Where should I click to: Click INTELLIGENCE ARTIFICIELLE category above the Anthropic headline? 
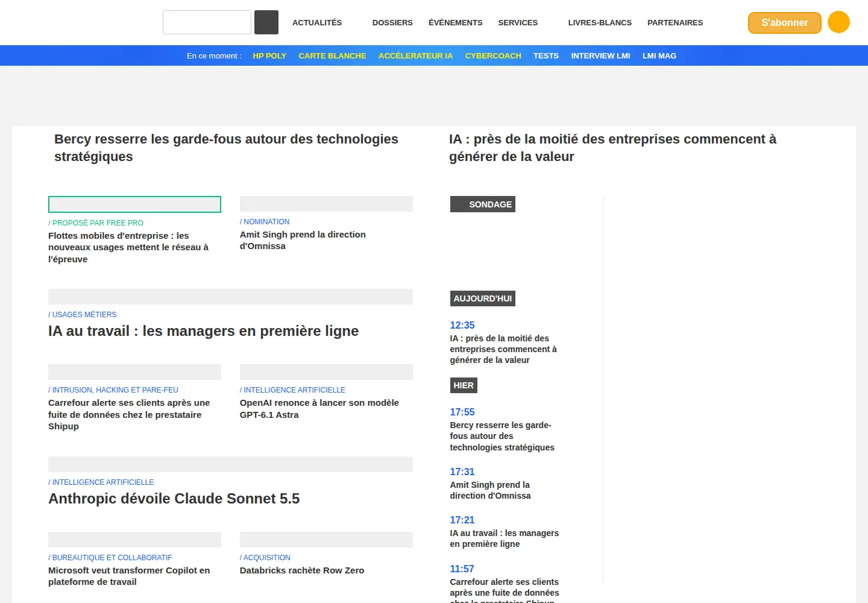click(x=101, y=482)
